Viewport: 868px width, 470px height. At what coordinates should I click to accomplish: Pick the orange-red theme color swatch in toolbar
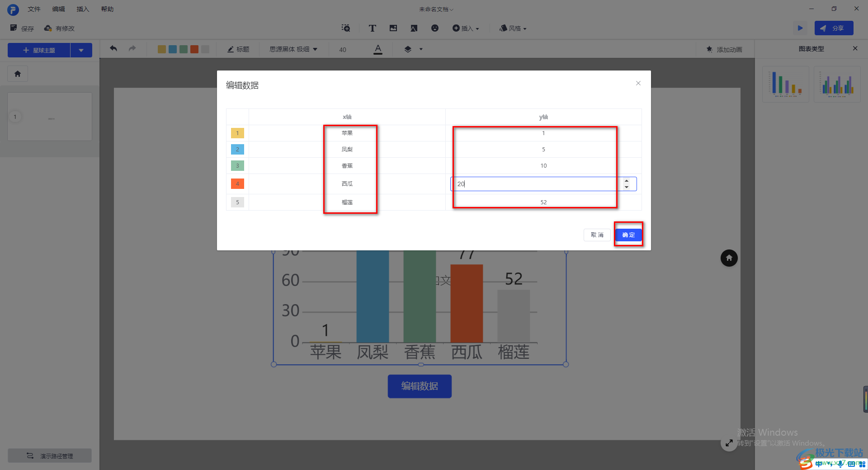click(194, 49)
